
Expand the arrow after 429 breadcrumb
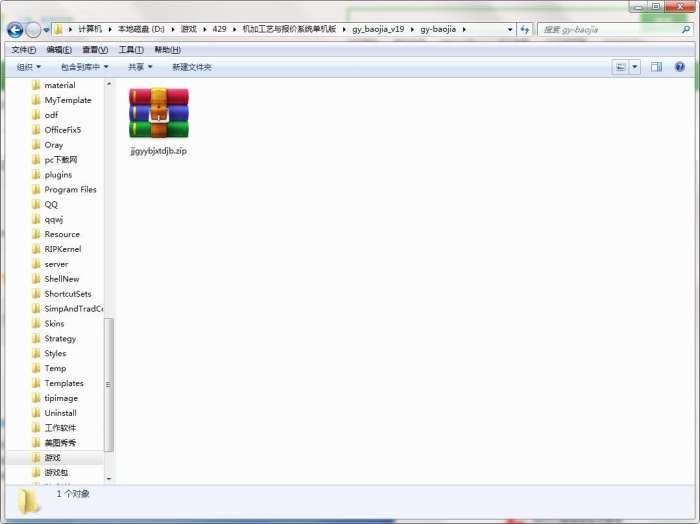234,29
